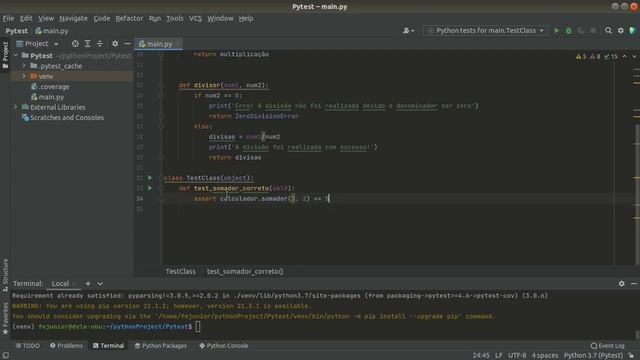Click TestClass in the editor breadcrumb

pos(180,271)
